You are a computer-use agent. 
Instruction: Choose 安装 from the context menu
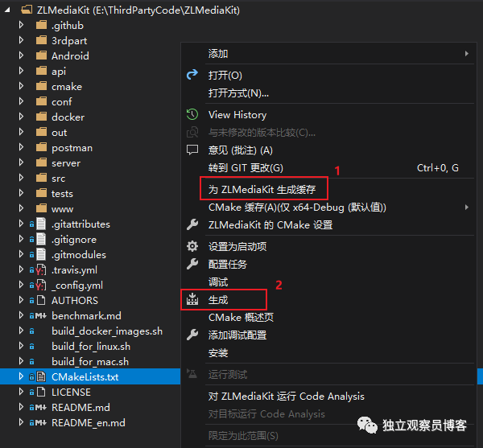[328, 352]
